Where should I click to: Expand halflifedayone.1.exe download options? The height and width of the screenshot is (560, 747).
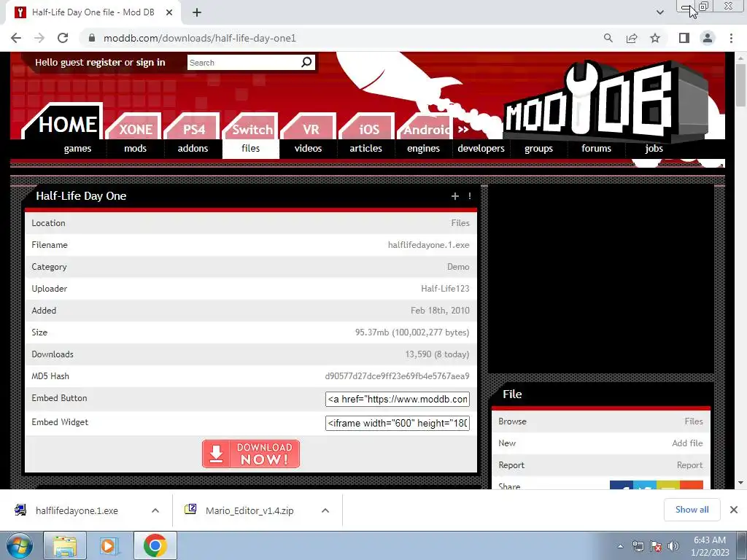point(155,510)
